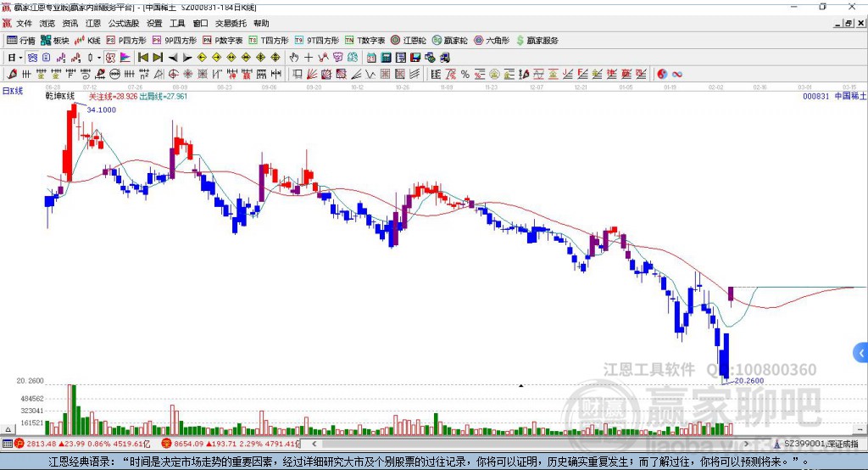Viewport: 868px width, 470px height.
Task: Click the 34.1000 high price label
Action: [x=102, y=109]
